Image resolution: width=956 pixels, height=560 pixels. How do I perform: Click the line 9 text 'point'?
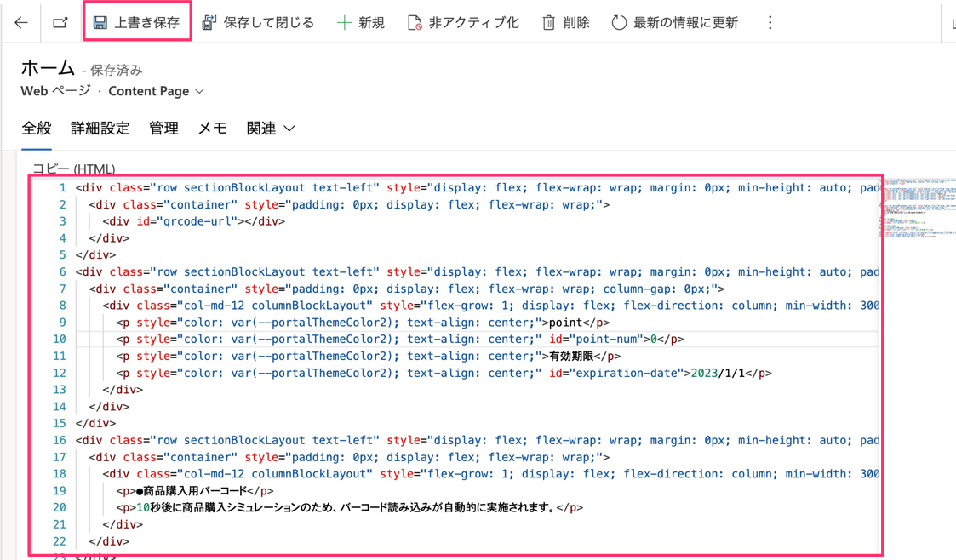pos(565,323)
